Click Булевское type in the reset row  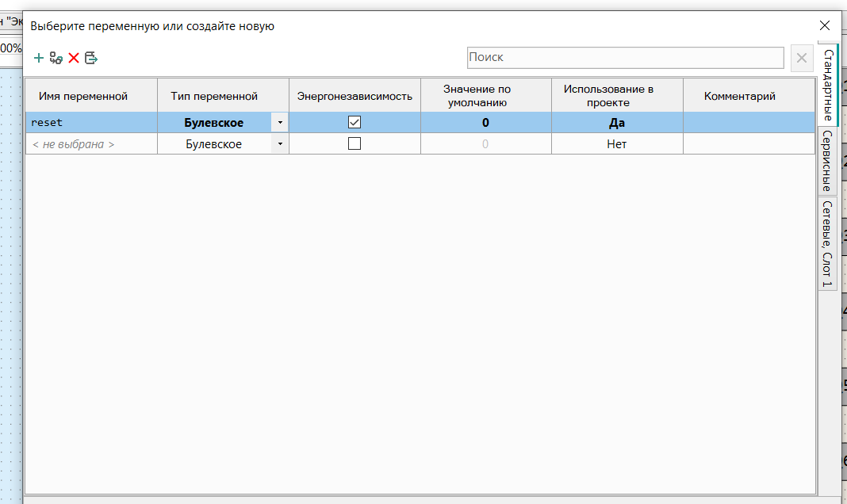[x=214, y=123]
